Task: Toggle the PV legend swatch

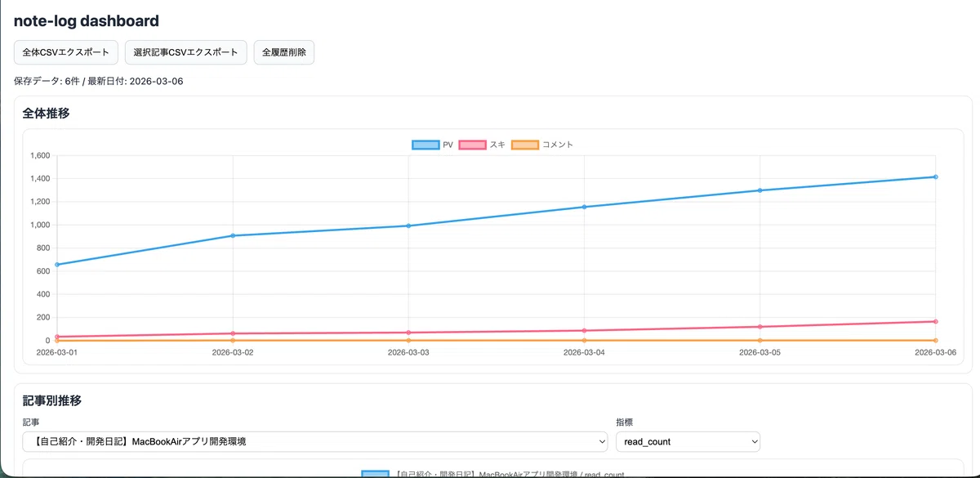Action: [x=425, y=145]
